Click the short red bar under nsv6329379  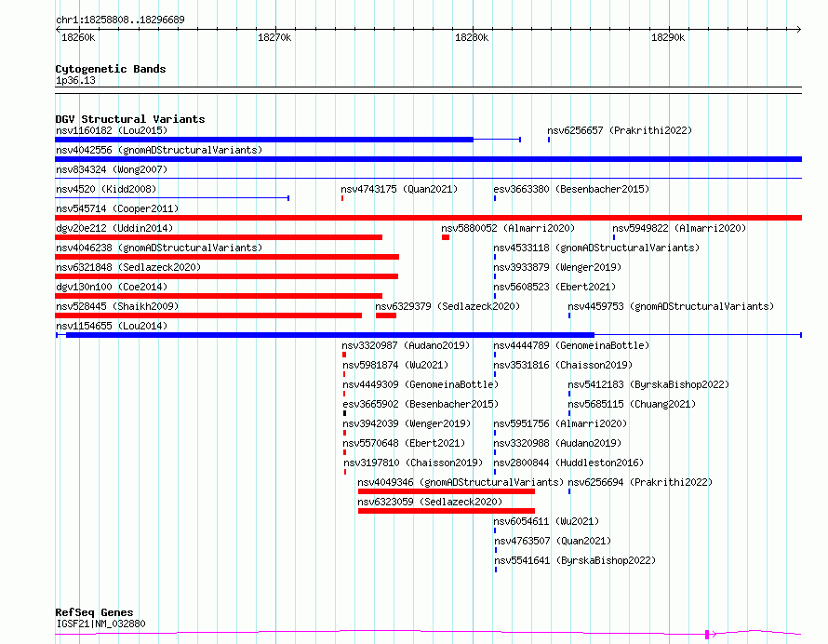click(x=386, y=315)
